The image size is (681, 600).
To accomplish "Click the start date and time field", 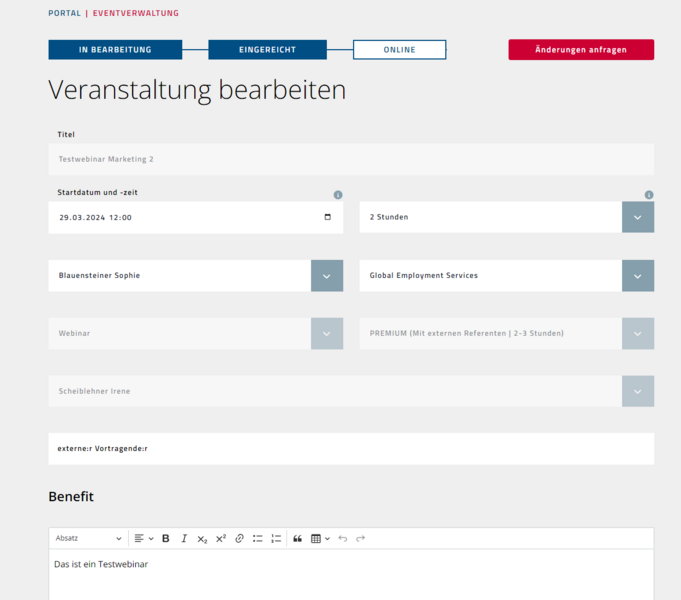I will click(195, 217).
